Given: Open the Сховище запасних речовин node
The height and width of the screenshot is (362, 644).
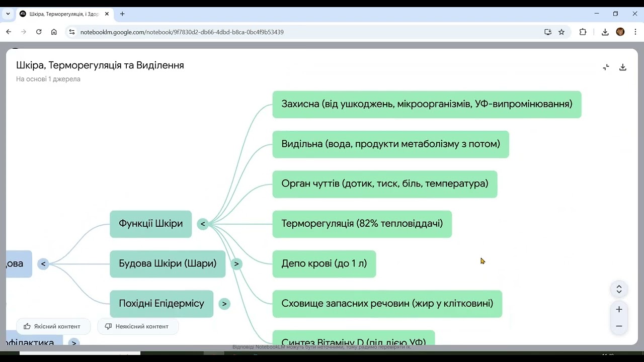Looking at the screenshot, I should click(387, 304).
